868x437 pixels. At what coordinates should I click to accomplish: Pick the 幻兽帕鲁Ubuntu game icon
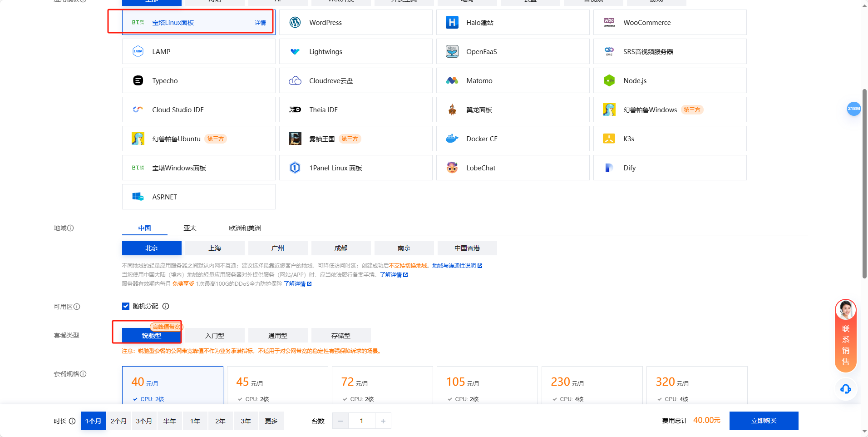(x=138, y=139)
